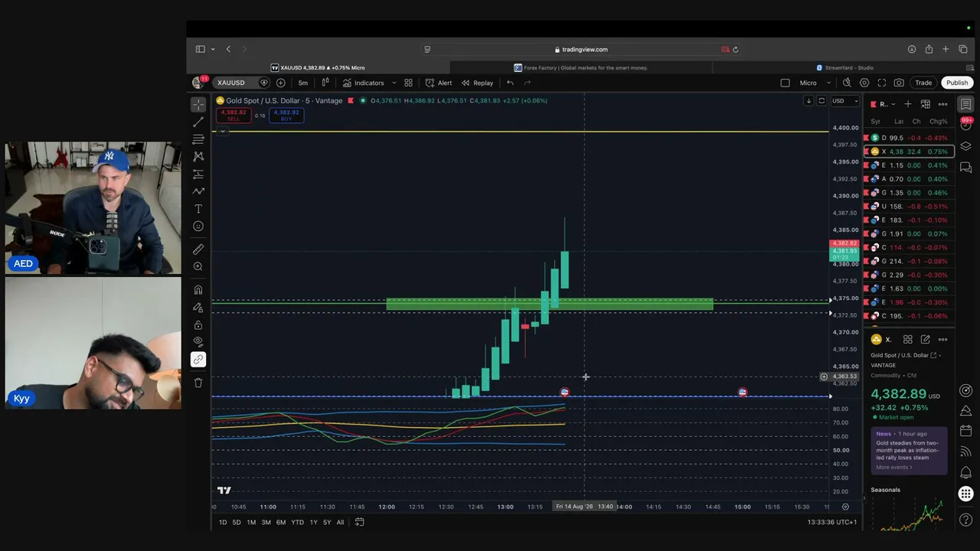
Task: Enter fullscreen mode
Action: coord(882,83)
